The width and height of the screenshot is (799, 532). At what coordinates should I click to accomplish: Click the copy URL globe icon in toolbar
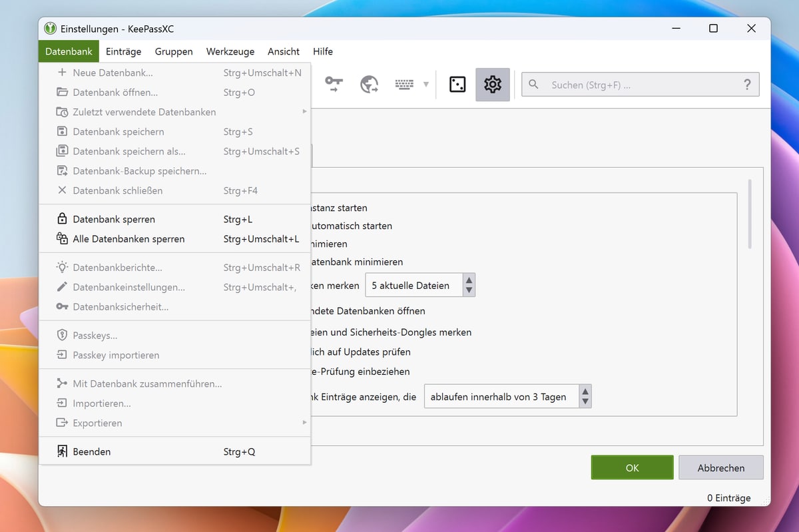(369, 85)
